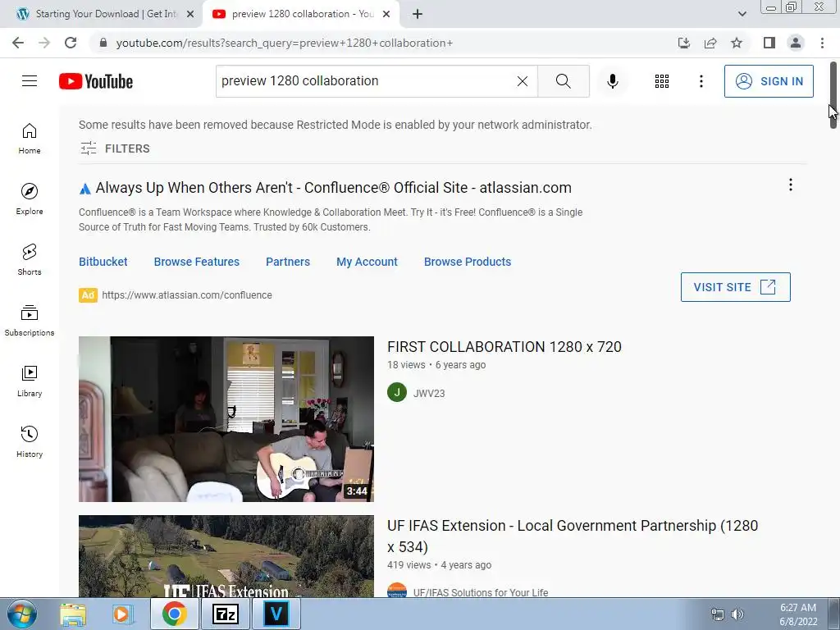This screenshot has height=630, width=840.
Task: Follow the Browse Features link
Action: point(197,262)
